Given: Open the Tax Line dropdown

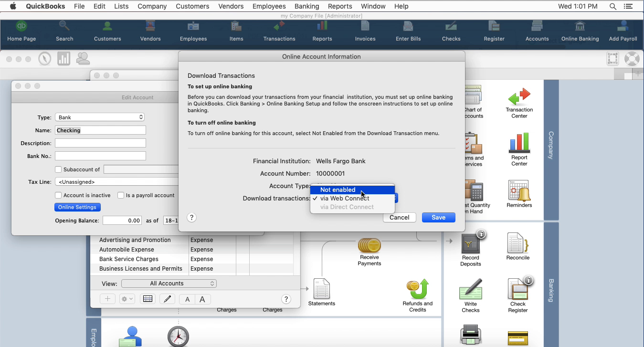Looking at the screenshot, I should coord(117,182).
